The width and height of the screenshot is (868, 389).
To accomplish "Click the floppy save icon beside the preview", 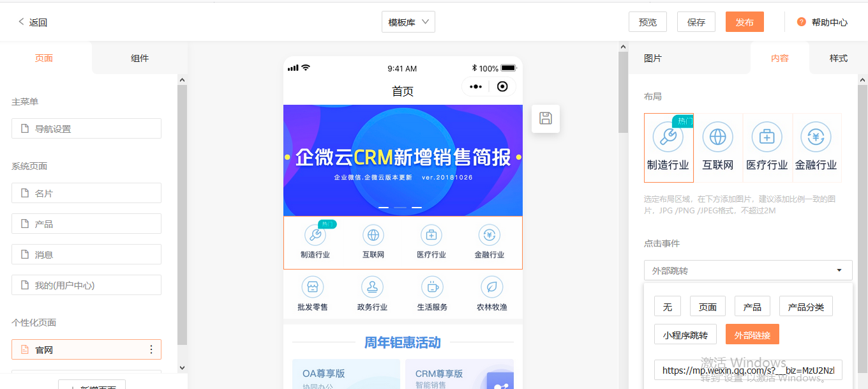I will (x=546, y=119).
